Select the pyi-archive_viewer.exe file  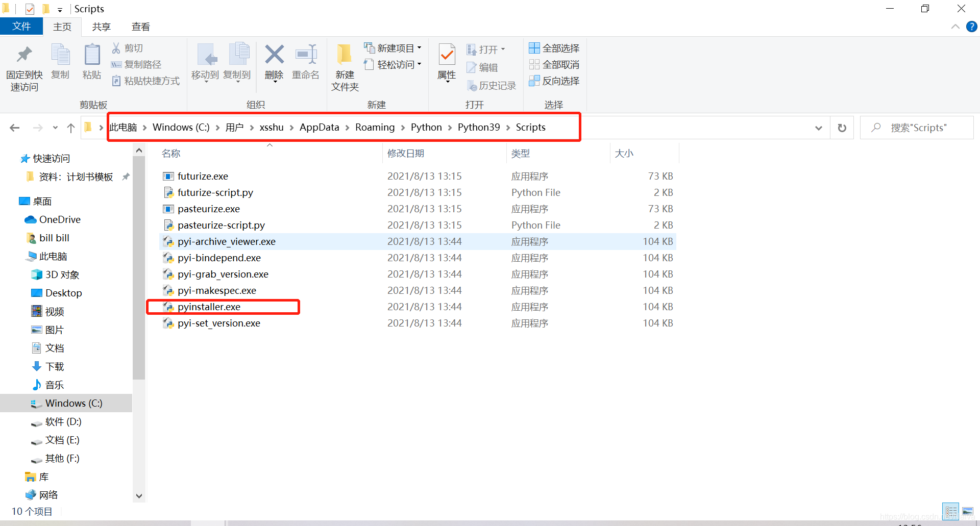click(227, 241)
